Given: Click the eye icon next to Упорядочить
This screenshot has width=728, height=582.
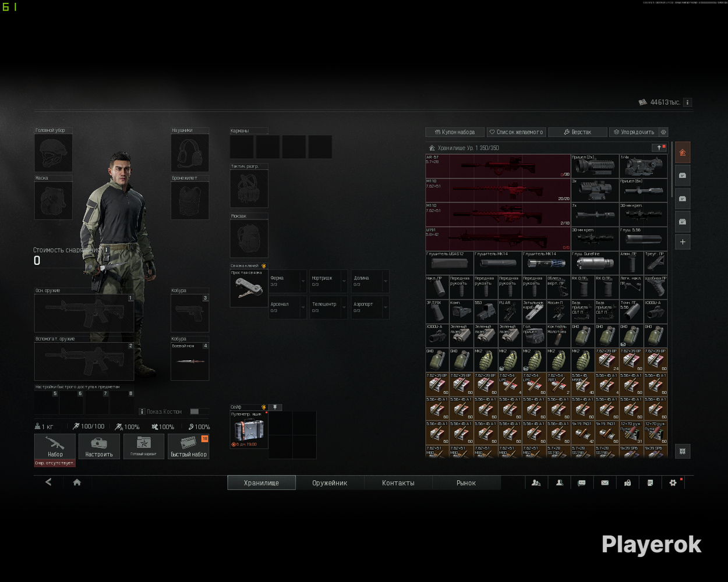Looking at the screenshot, I should click(x=663, y=132).
